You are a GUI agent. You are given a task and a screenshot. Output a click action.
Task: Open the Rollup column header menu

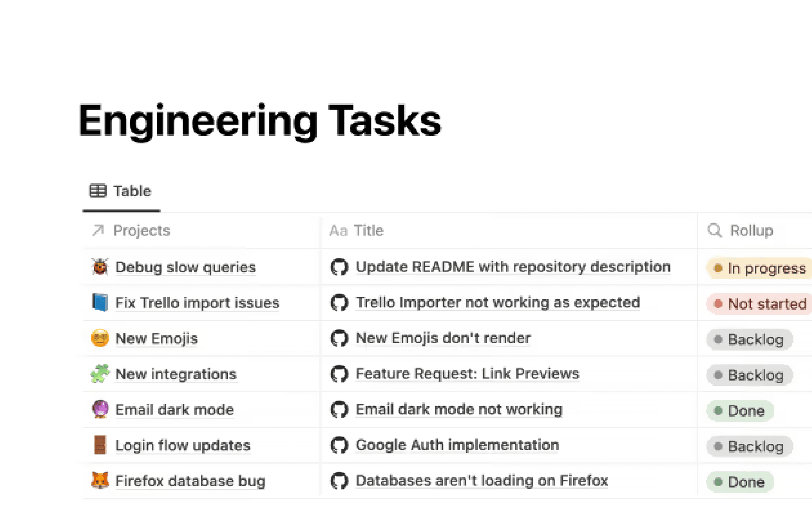(751, 231)
